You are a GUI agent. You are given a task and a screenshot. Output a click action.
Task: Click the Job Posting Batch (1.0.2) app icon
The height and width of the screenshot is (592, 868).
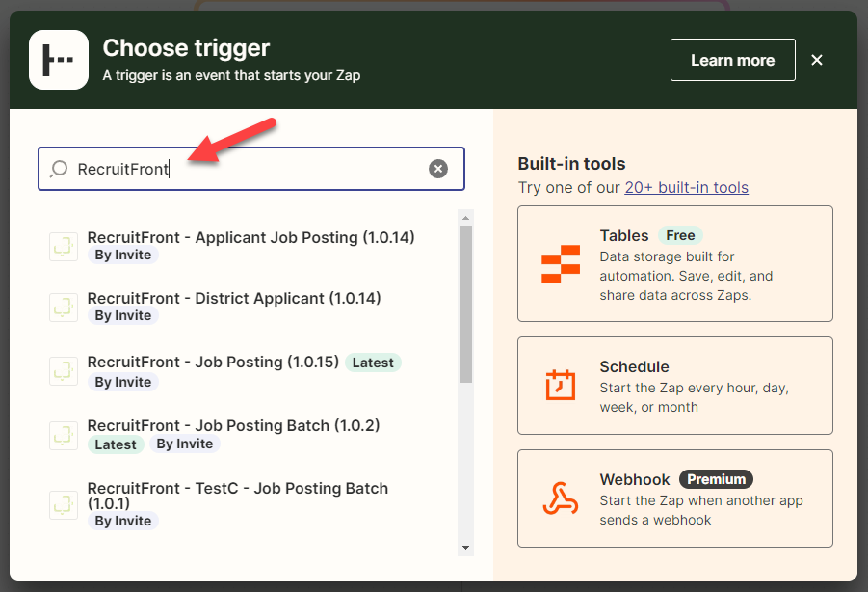coord(64,435)
